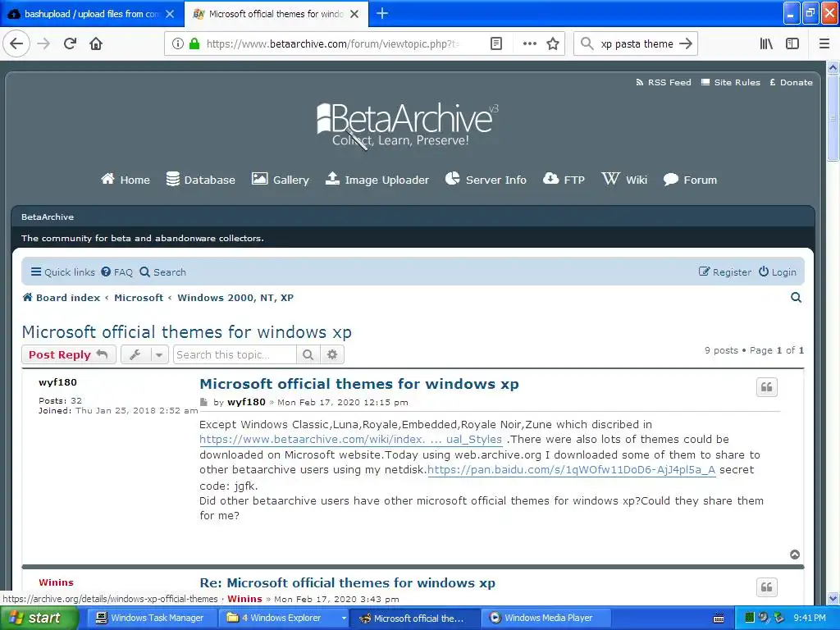Open the Windows start button
The width and height of the screenshot is (840, 630).
coord(39,618)
